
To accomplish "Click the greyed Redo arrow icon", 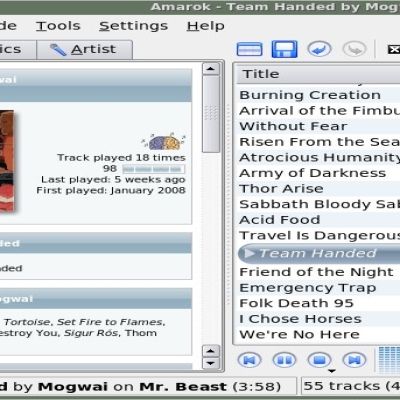I will [354, 49].
